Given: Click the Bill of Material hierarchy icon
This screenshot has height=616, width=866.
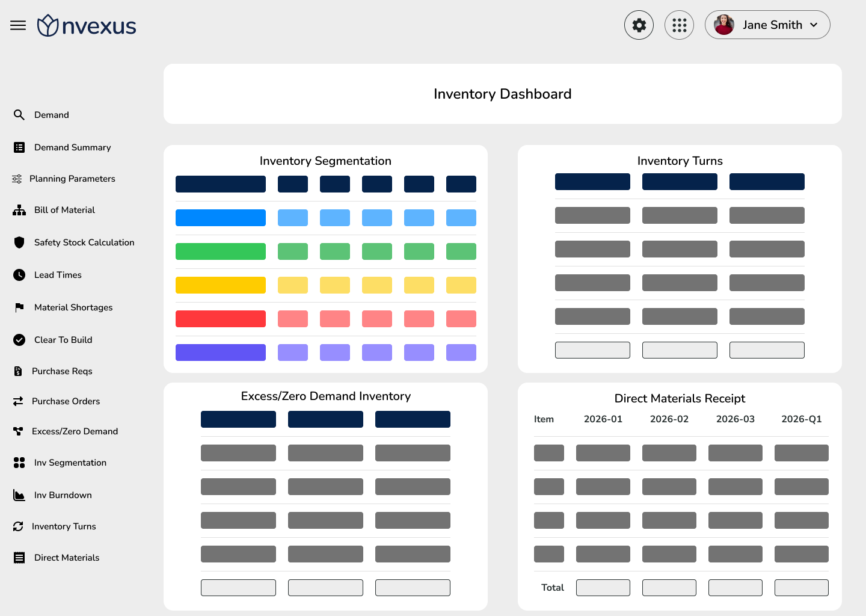Looking at the screenshot, I should point(19,210).
